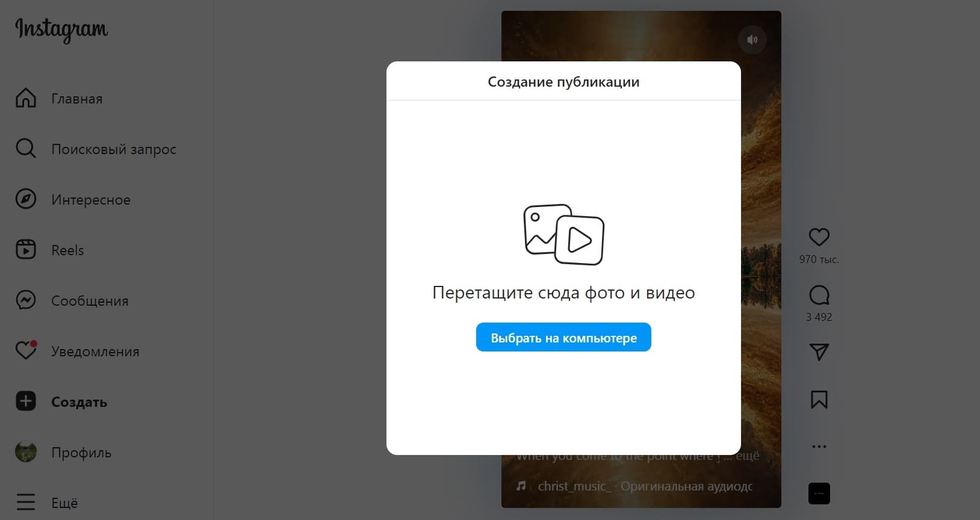Click the Создать plus icon

point(26,401)
